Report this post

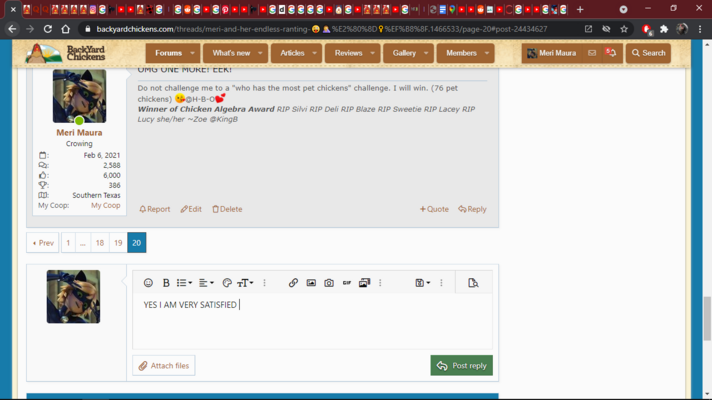click(x=155, y=209)
